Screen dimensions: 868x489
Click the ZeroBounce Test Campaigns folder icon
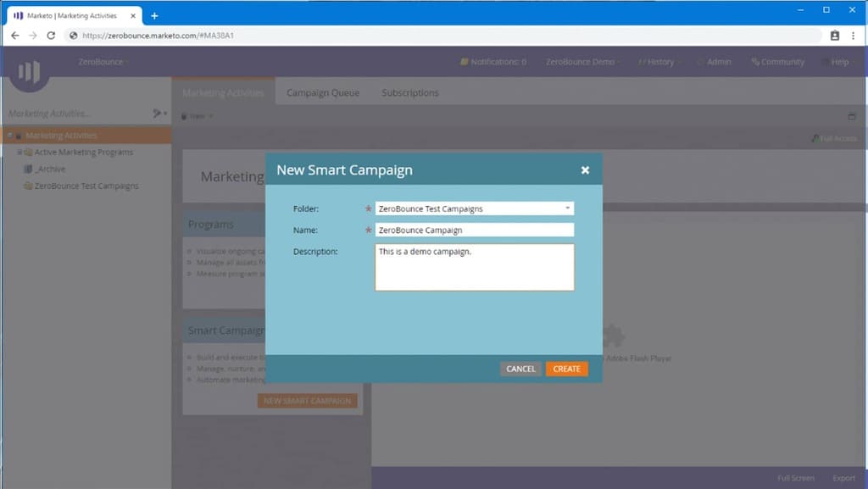tap(28, 186)
